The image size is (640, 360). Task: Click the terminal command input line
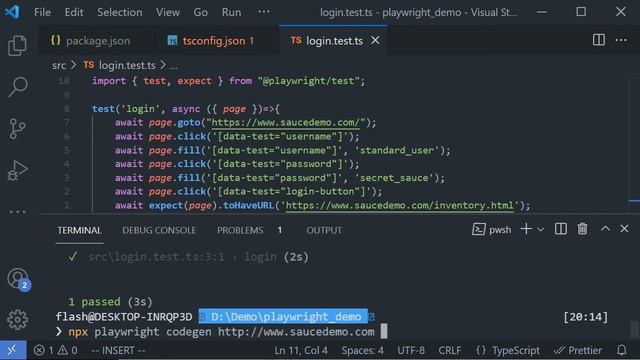221,331
